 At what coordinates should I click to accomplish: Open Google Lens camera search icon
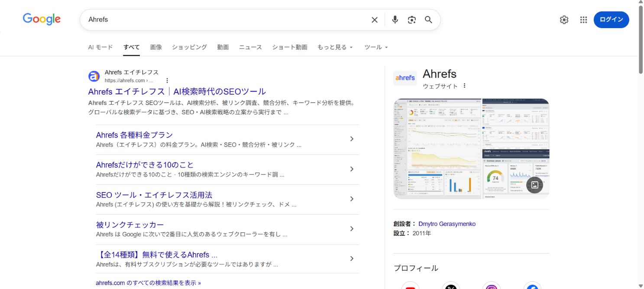click(411, 19)
